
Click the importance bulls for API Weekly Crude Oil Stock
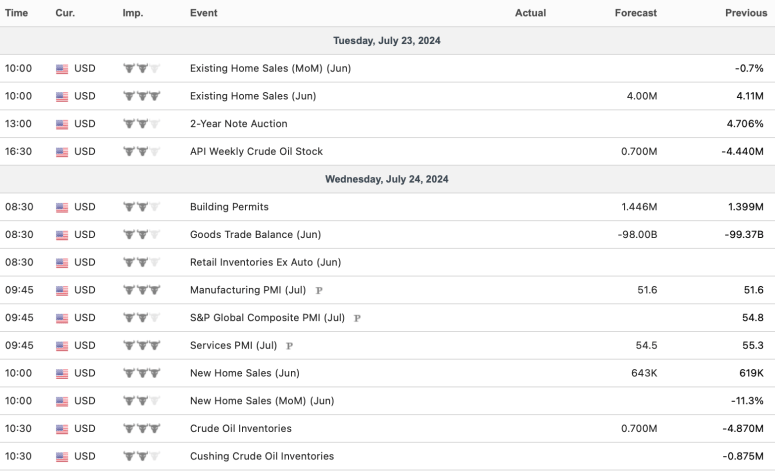142,151
